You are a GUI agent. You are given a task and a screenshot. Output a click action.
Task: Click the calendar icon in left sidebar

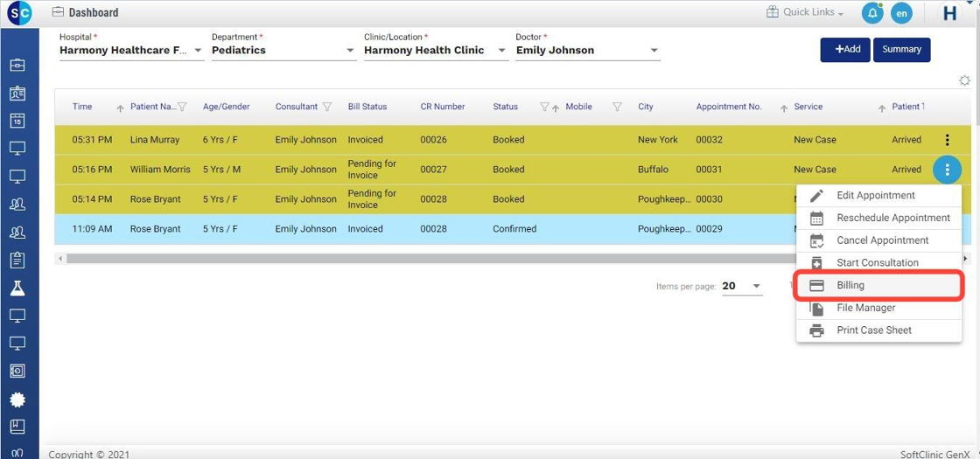[x=17, y=121]
